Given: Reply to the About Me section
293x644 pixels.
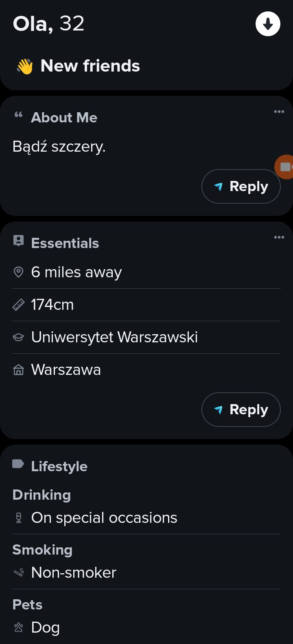Looking at the screenshot, I should pos(241,187).
